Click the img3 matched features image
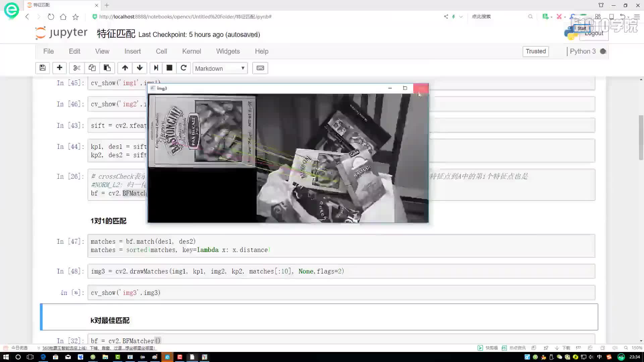 point(288,158)
